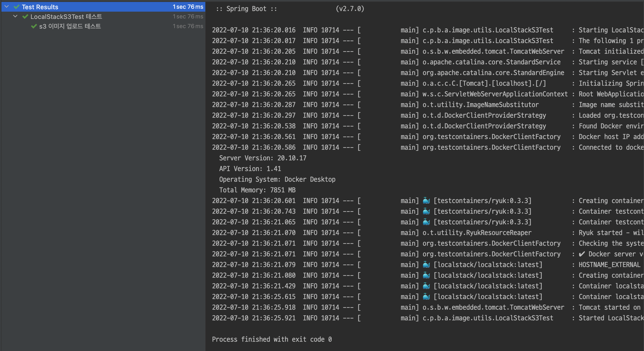
Task: Click the 'Operating System: Docker Desktop' line
Action: [x=277, y=179]
